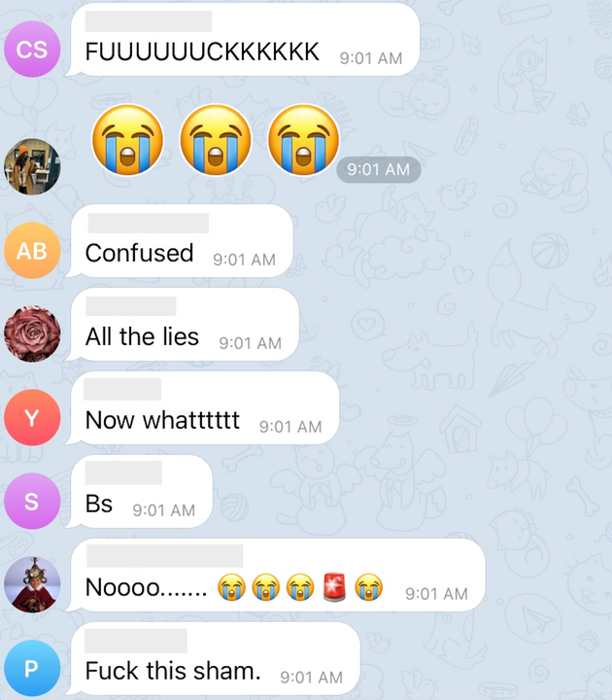
Task: Tap the Confused message bubble
Action: pyautogui.click(x=180, y=241)
